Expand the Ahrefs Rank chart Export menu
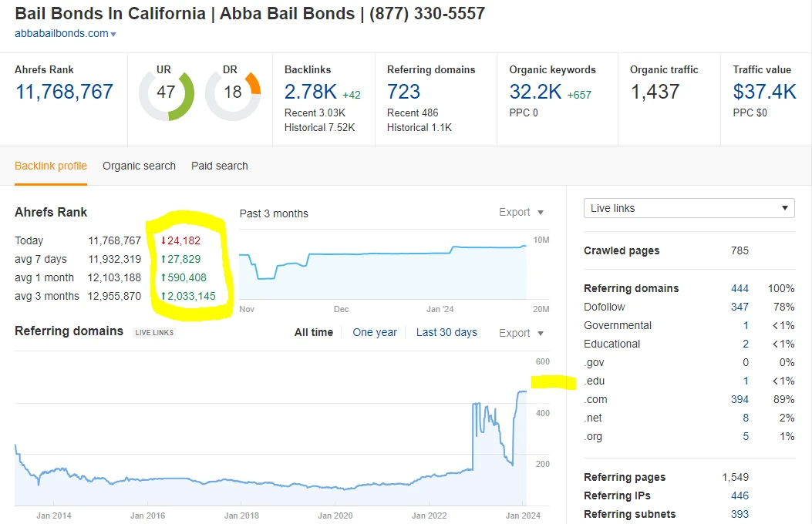The image size is (812, 524). tap(521, 212)
